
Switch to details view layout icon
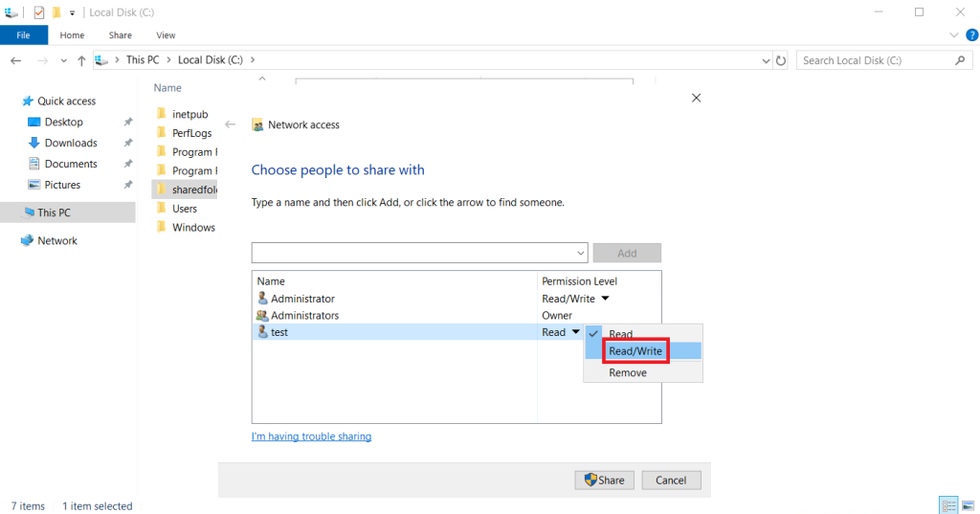point(948,505)
